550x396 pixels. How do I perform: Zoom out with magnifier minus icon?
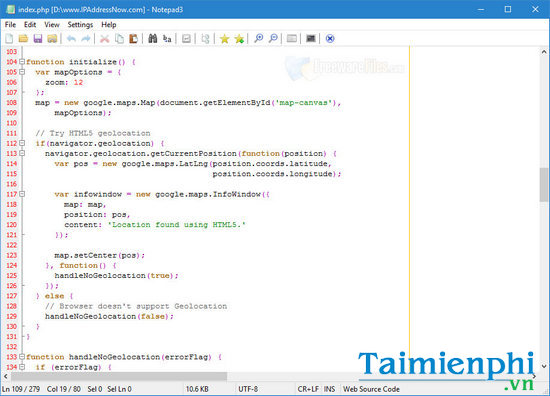tap(273, 39)
